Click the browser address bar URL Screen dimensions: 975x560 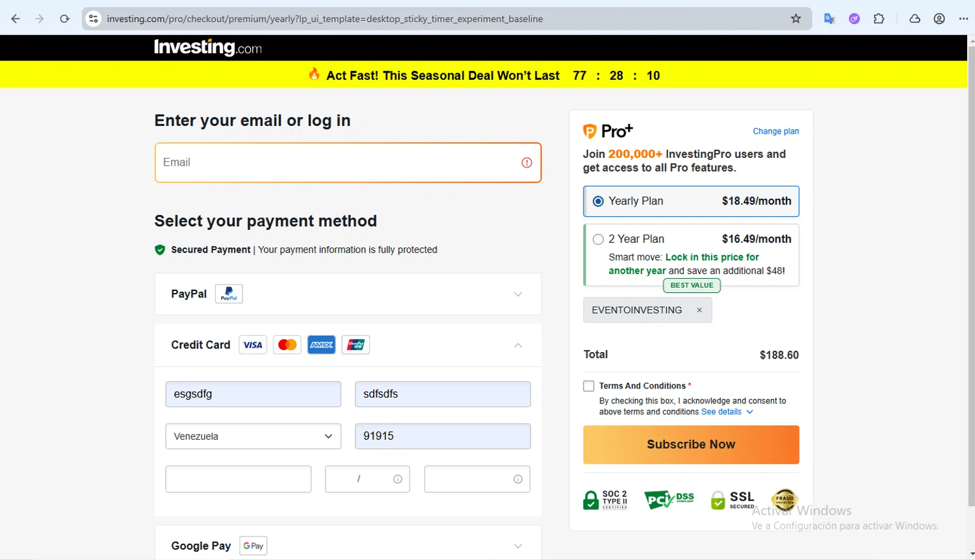(325, 19)
